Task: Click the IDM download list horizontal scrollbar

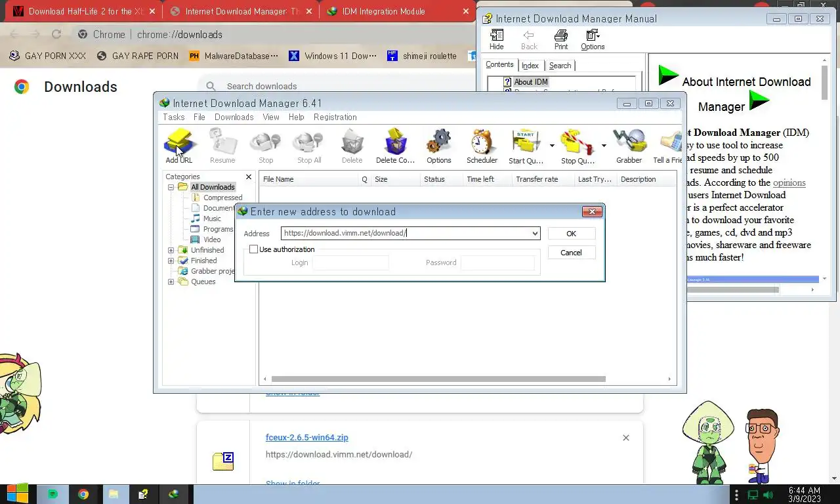Action: click(x=438, y=379)
